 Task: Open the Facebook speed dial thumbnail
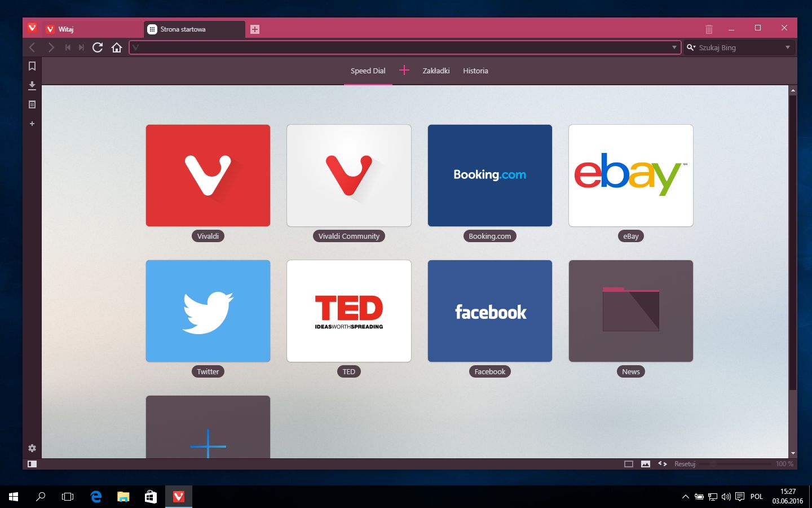coord(490,311)
